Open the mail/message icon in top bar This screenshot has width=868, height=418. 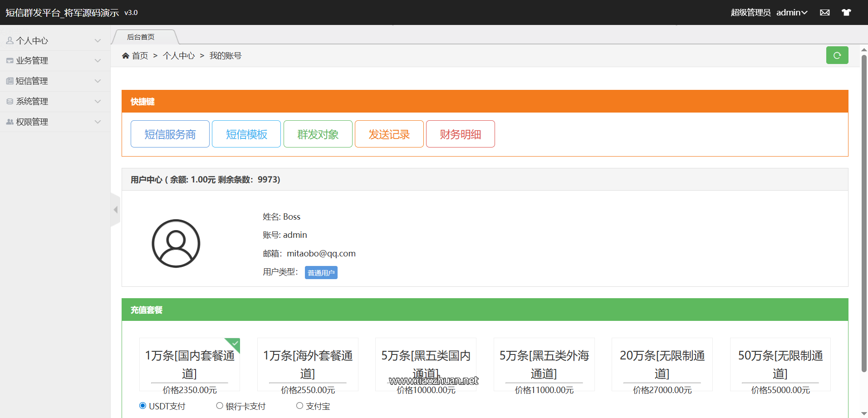point(824,12)
